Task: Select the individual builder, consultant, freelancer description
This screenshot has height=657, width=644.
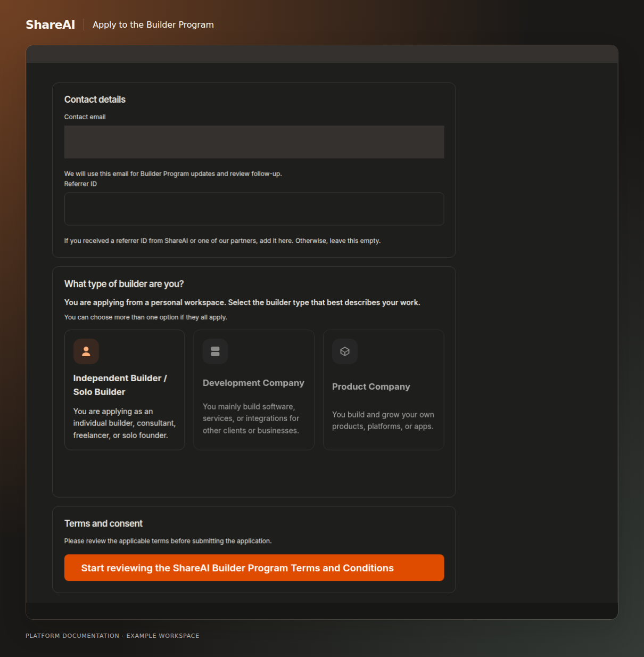Action: pyautogui.click(x=125, y=423)
